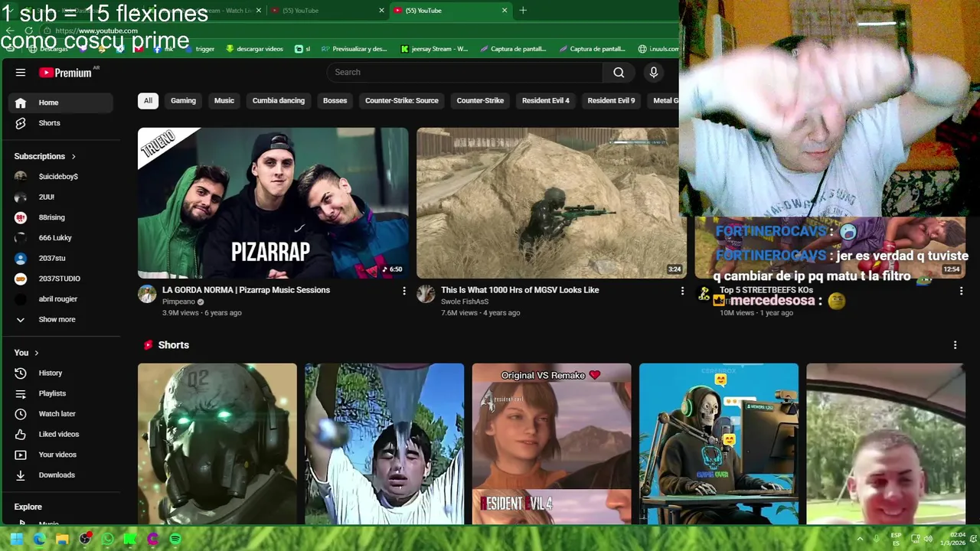
Task: Open the volume control in system tray
Action: (929, 539)
